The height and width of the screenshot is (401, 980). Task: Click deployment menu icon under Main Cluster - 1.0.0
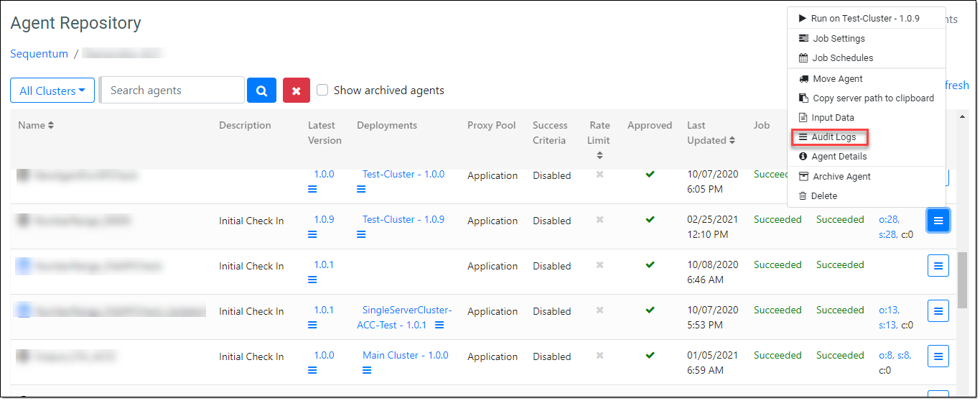(367, 370)
